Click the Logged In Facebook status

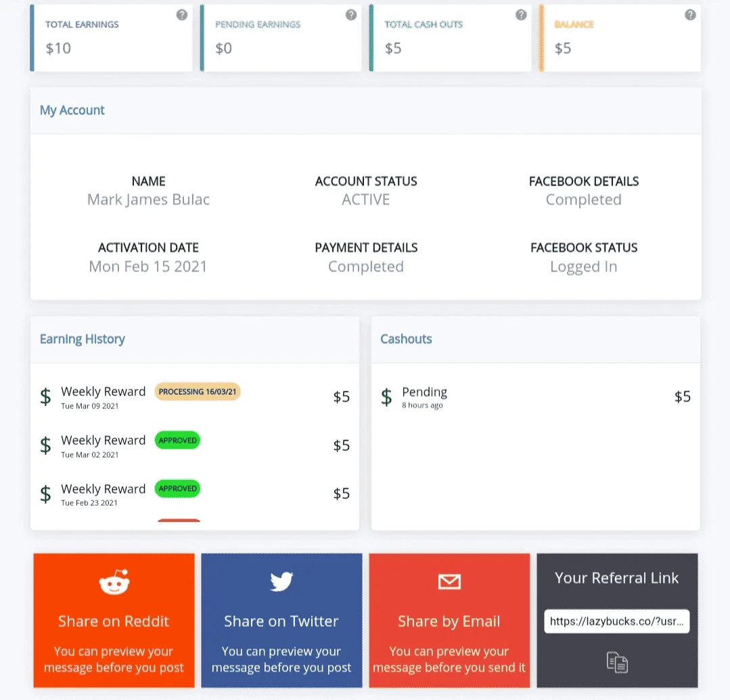tap(584, 267)
